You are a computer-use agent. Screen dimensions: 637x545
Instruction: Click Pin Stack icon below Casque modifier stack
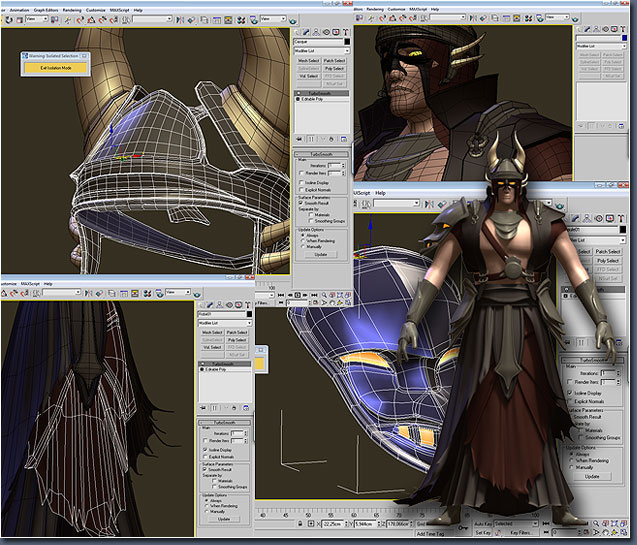300,140
